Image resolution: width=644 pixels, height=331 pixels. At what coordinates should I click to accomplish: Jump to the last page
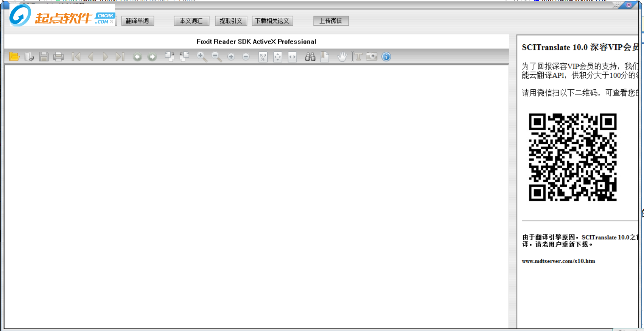click(x=120, y=57)
